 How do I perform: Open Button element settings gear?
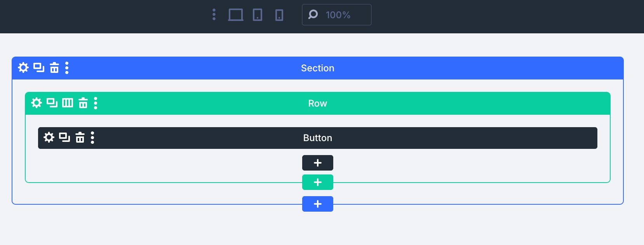pos(49,137)
